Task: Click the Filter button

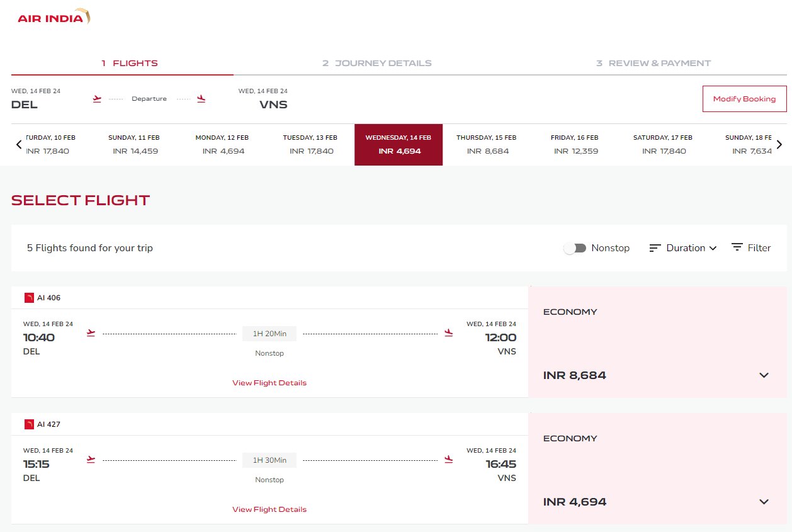Action: pyautogui.click(x=751, y=248)
